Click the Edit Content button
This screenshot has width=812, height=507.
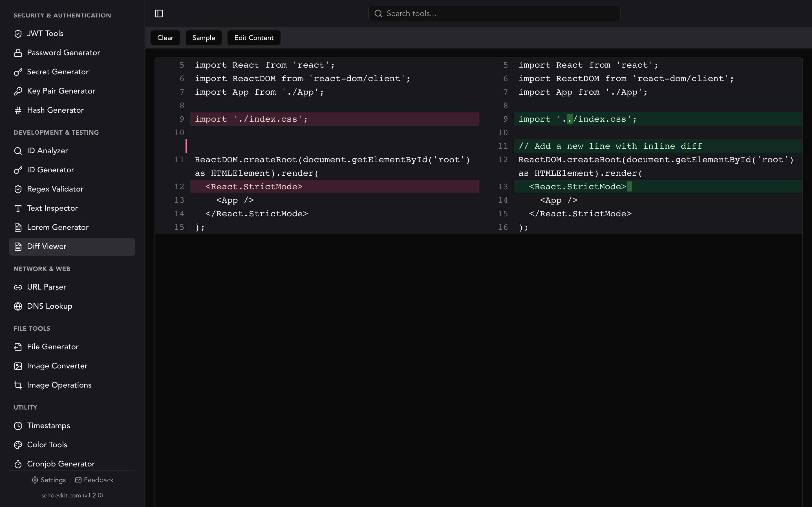[x=254, y=37]
